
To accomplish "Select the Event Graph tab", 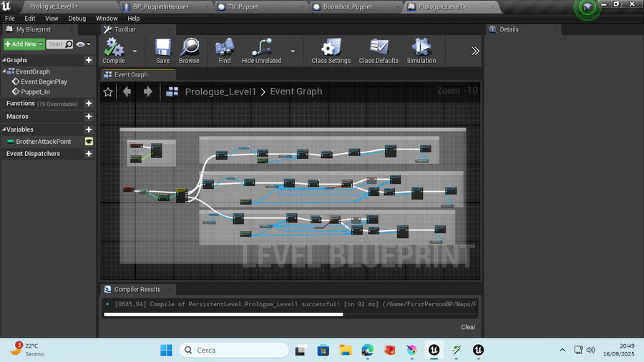I will (x=131, y=74).
